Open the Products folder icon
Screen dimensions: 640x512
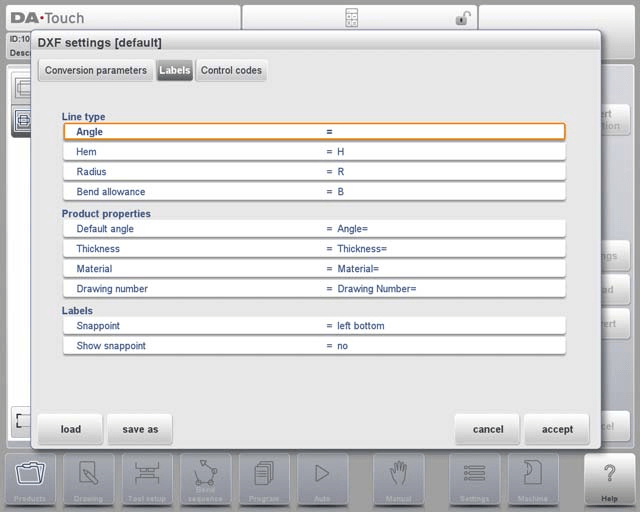point(30,480)
